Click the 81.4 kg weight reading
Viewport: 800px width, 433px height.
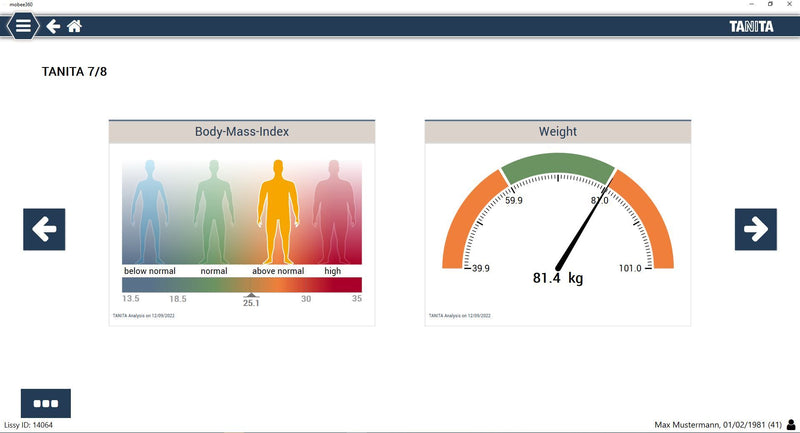(557, 278)
